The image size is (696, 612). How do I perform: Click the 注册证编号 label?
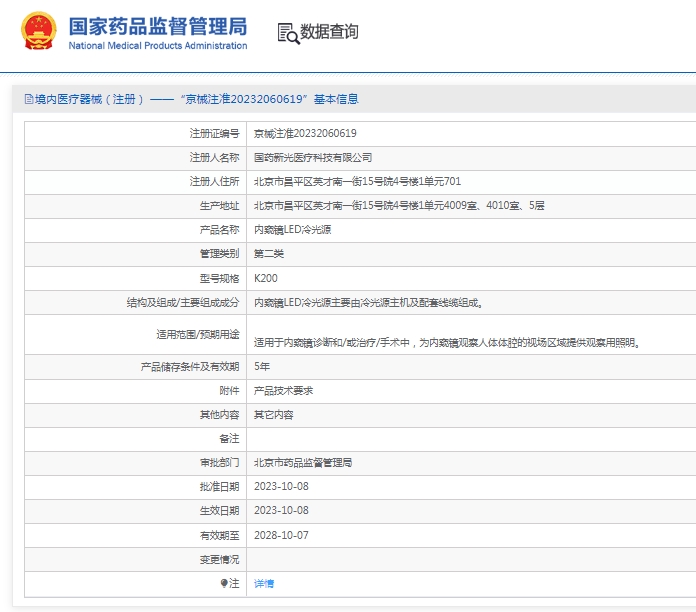coord(214,133)
